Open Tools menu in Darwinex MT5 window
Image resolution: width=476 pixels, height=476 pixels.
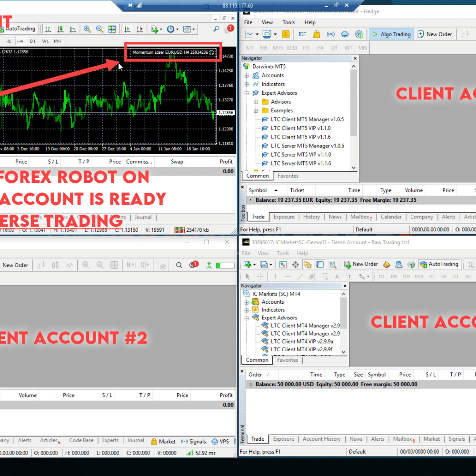[288, 22]
